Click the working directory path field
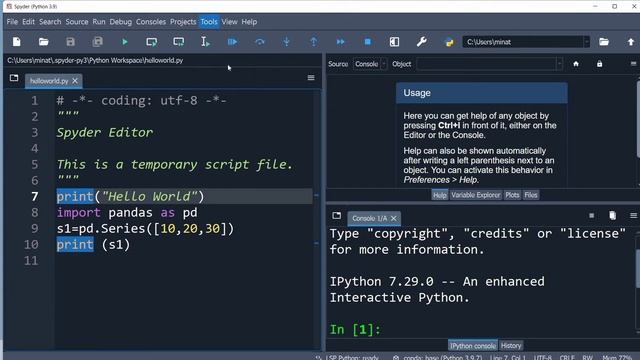 coord(523,42)
